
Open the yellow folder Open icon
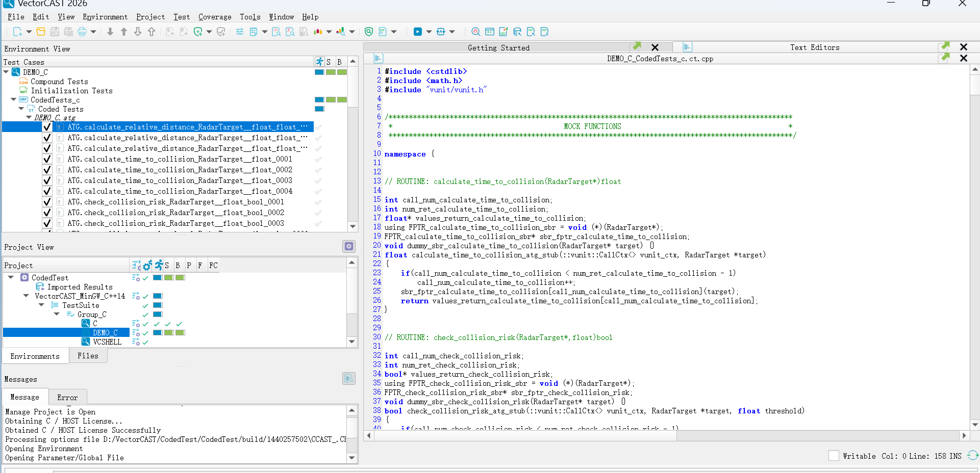[x=41, y=32]
